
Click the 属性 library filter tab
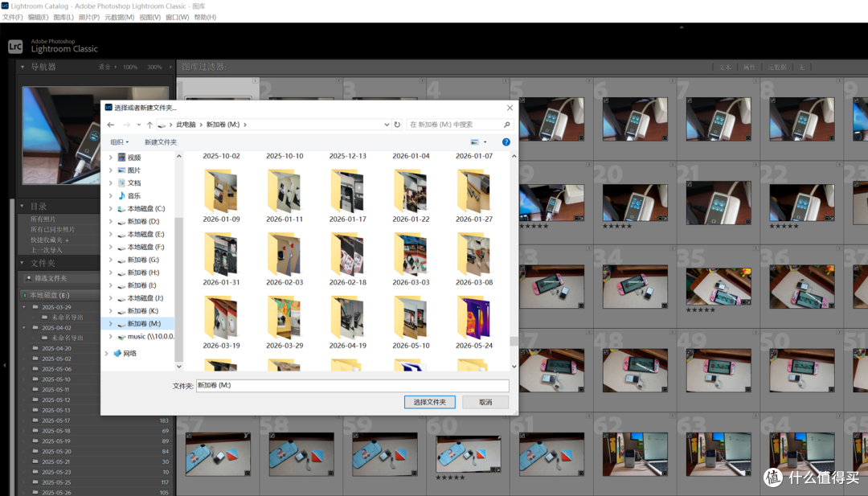pos(749,67)
